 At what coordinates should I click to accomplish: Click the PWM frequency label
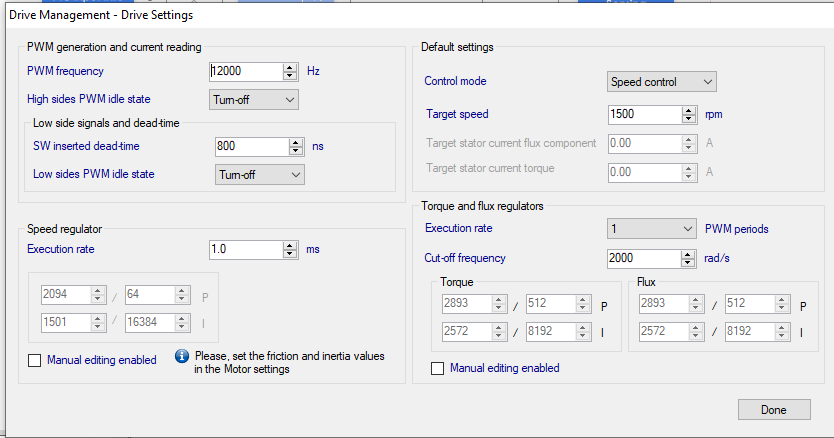tap(65, 71)
